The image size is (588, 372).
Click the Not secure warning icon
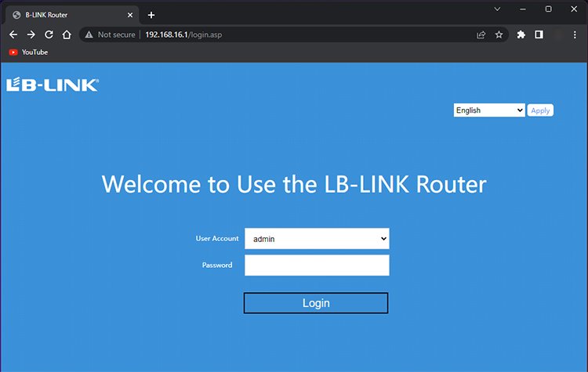[89, 34]
